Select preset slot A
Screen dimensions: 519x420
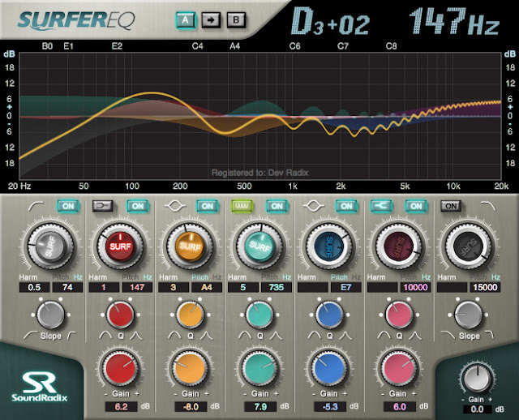point(185,20)
